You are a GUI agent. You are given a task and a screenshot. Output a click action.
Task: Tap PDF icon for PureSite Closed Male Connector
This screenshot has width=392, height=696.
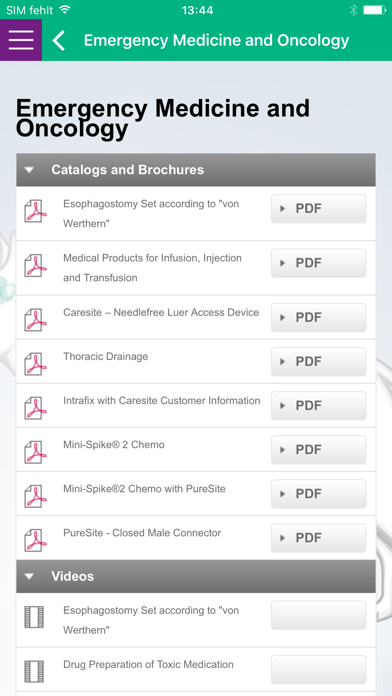[35, 540]
